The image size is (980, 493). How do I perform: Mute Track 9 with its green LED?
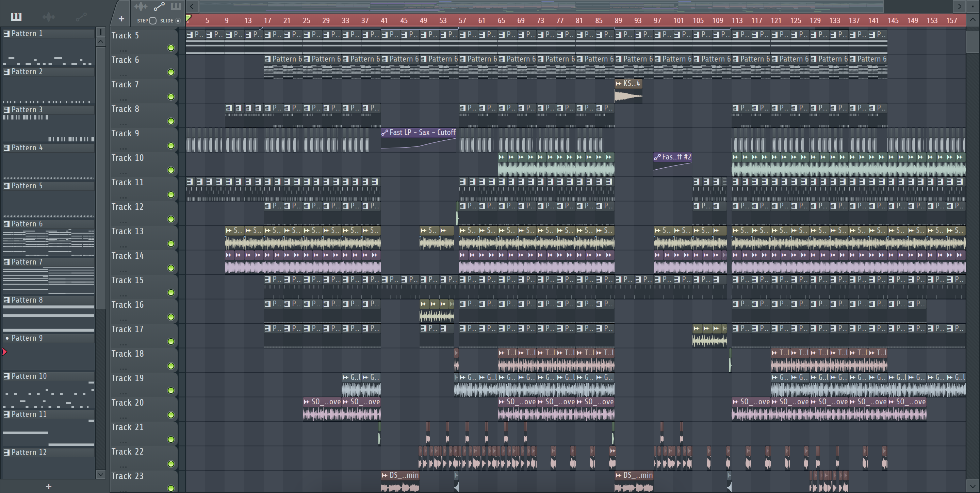click(x=171, y=146)
